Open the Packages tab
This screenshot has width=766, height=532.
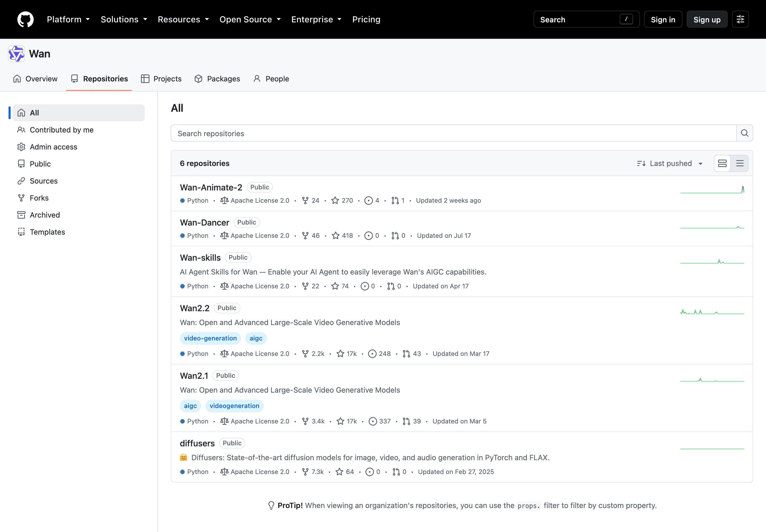(x=217, y=79)
